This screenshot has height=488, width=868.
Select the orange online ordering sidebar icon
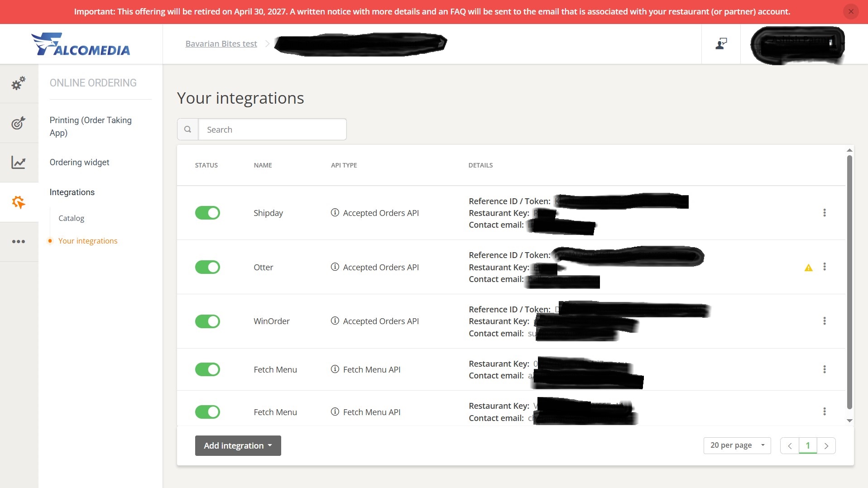click(19, 202)
